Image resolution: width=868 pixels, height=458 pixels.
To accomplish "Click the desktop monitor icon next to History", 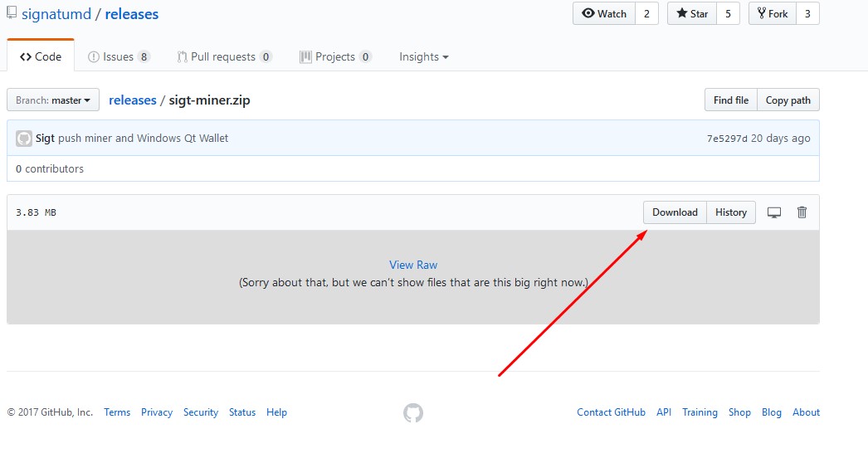I will point(774,212).
